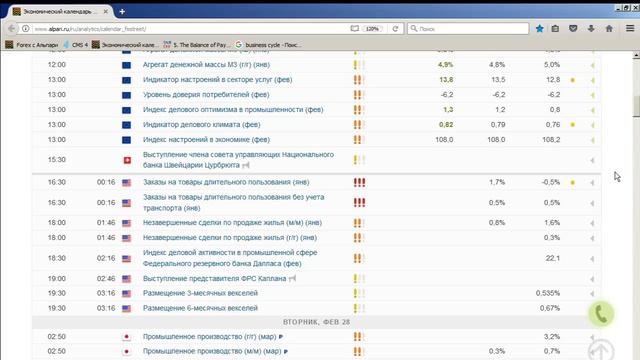Expand the Выступление представителя ФРС row arrow

[592, 279]
